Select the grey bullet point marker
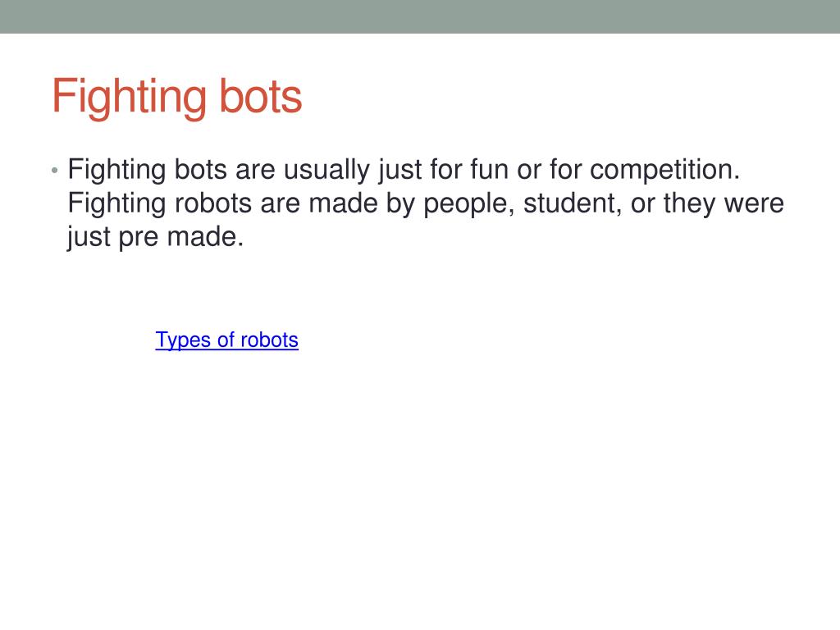Viewport: 840px width, 630px height. [x=55, y=171]
